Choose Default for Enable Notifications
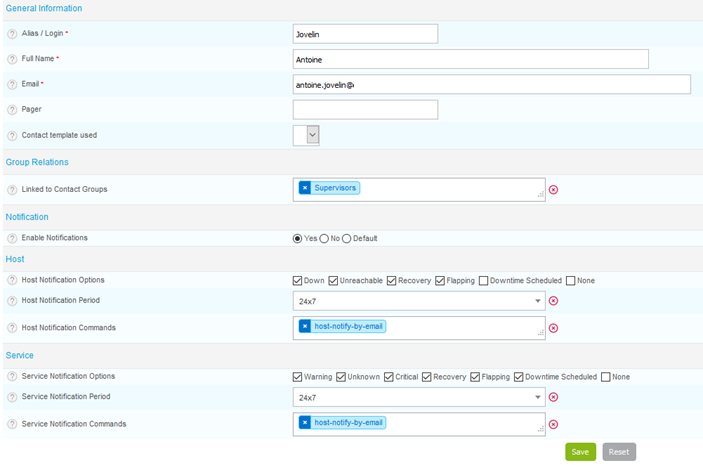The width and height of the screenshot is (703, 475). click(347, 239)
